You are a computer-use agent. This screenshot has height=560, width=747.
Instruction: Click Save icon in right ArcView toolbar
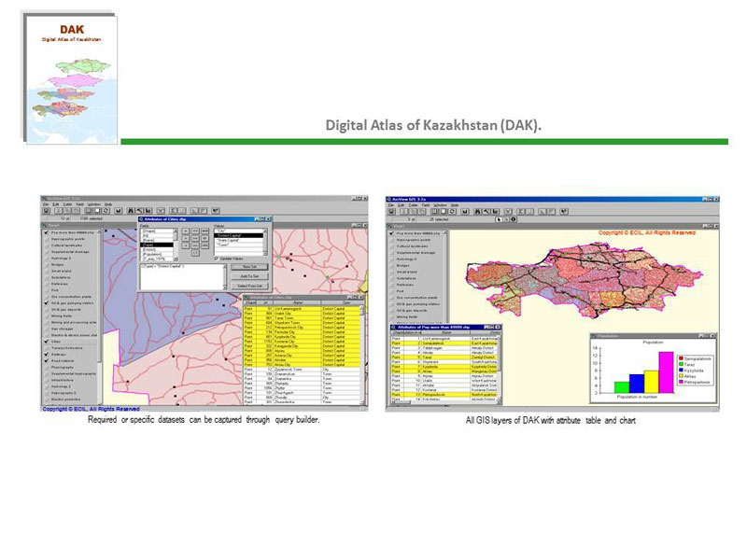tap(391, 212)
